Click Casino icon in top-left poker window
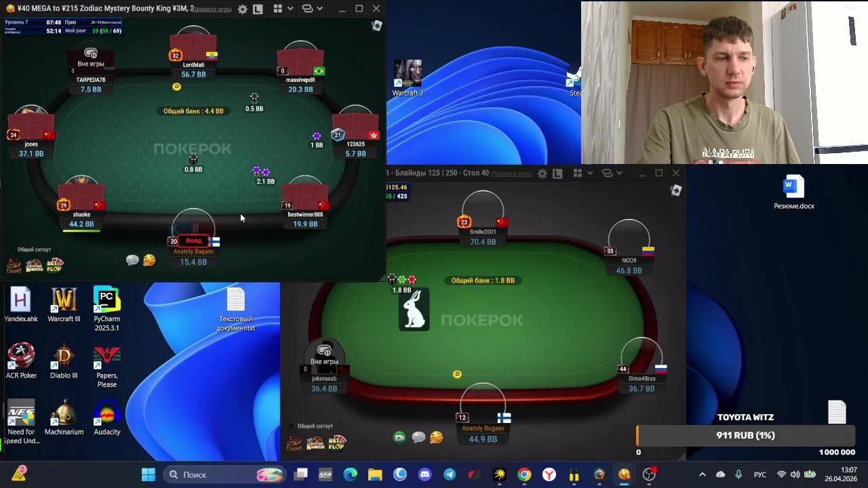Screen dimensions: 868x488 click(x=14, y=265)
